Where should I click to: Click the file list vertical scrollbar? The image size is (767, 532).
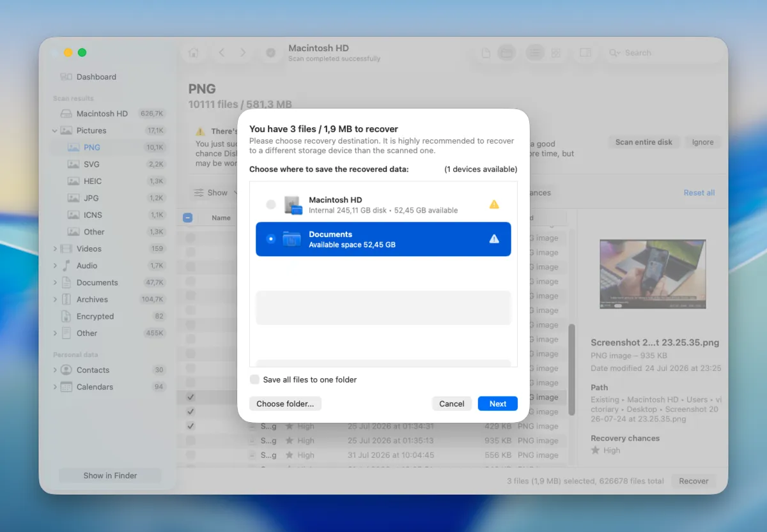pos(572,370)
